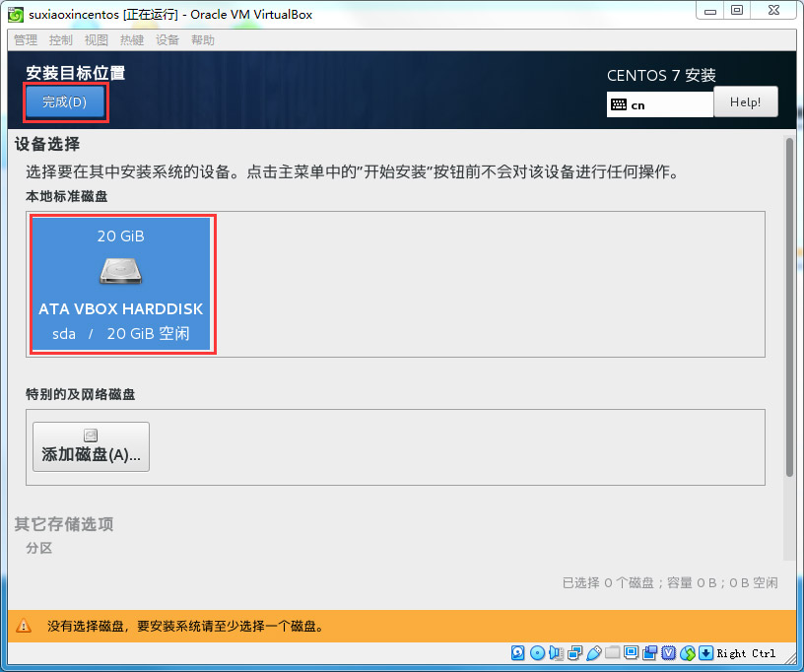Open the Help! button
This screenshot has height=672, width=804.
745,102
